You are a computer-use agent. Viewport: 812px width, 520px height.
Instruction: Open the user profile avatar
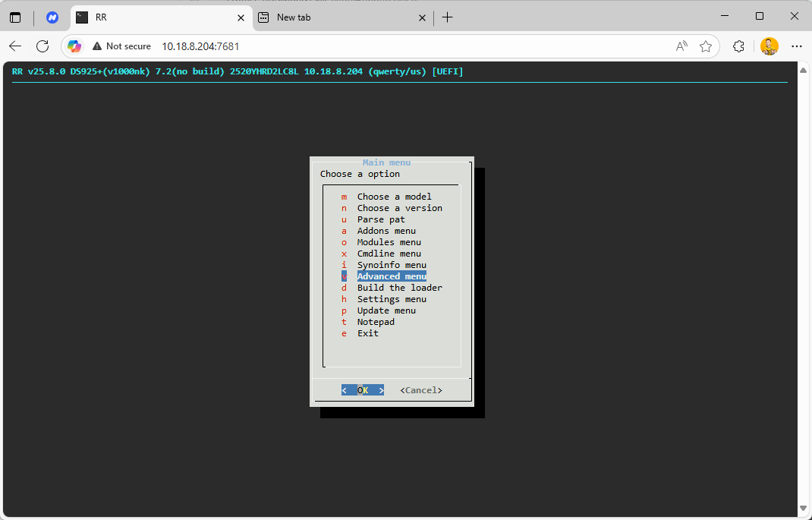(769, 46)
